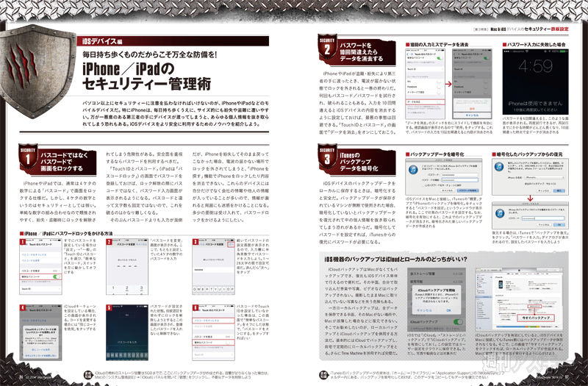
Task: Tap keypad digit 2 in step 2 screenshot
Action: tap(126, 288)
